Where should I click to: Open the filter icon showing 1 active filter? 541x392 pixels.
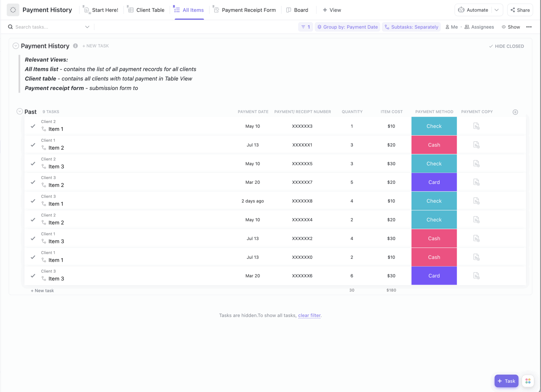coord(305,27)
